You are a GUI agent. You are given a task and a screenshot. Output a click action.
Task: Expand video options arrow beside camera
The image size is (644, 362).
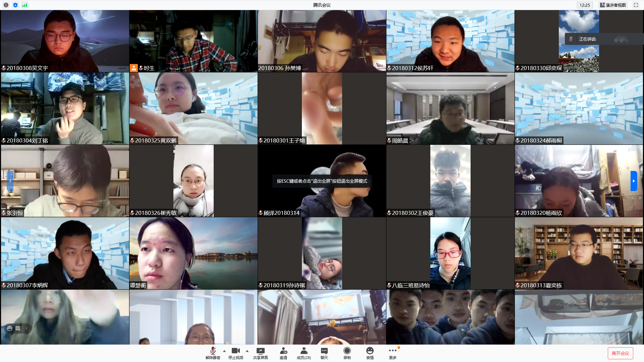click(x=247, y=351)
